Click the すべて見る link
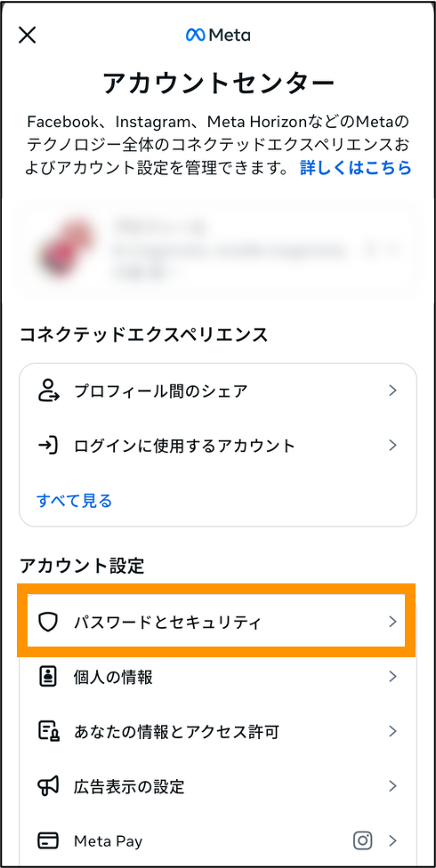The height and width of the screenshot is (868, 436). pyautogui.click(x=74, y=501)
